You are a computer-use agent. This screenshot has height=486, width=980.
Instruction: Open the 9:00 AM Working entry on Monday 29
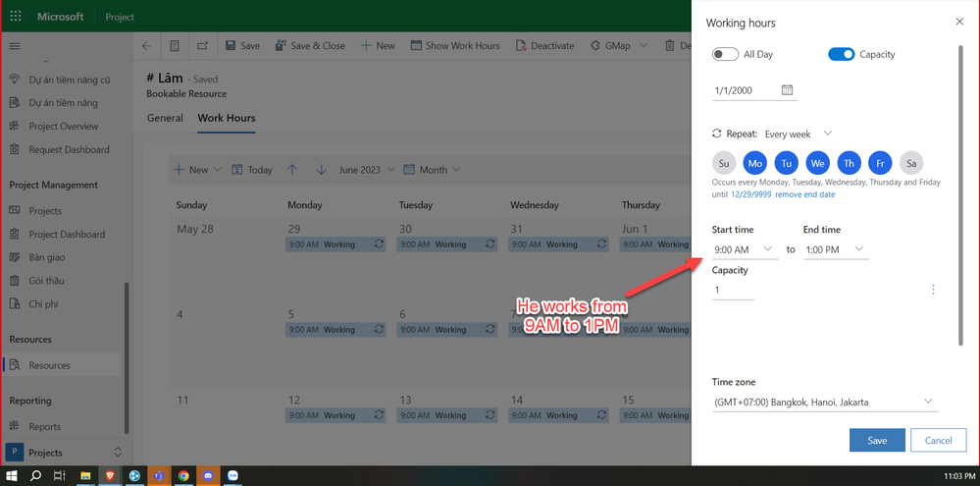[x=335, y=244]
